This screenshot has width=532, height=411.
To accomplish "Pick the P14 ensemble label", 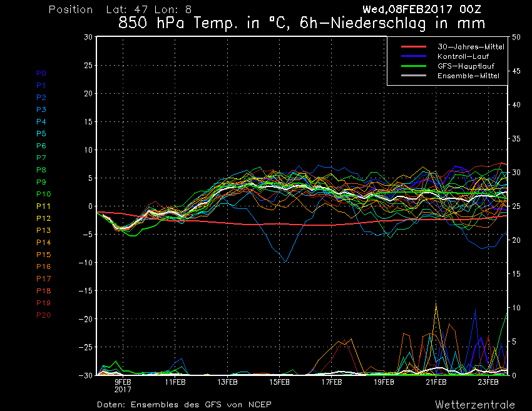I will [x=43, y=243].
